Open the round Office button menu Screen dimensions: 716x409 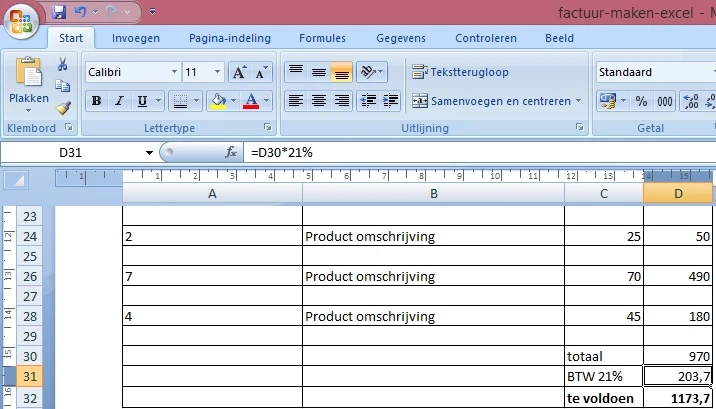tap(21, 21)
